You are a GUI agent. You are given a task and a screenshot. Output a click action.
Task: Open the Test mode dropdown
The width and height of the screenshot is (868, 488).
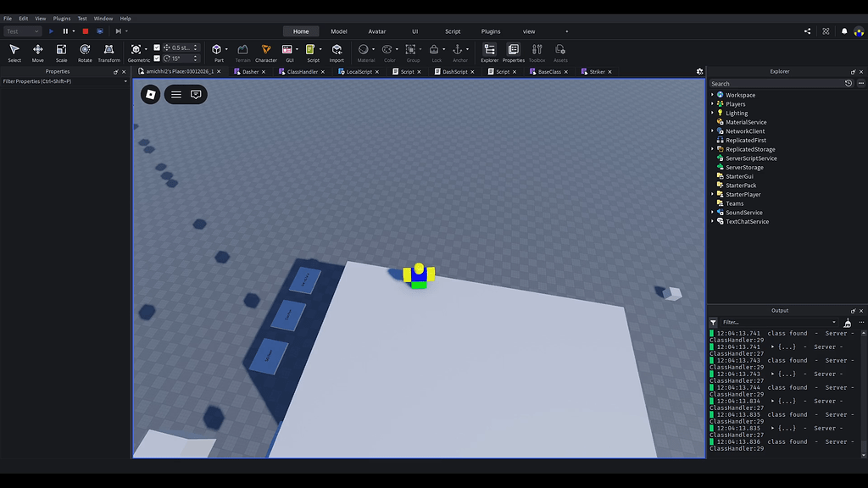[x=23, y=31]
